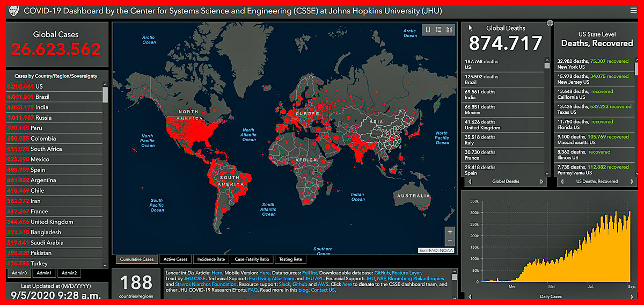Image resolution: width=644 pixels, height=305 pixels.
Task: Click scroll-up arrow of Global Deaths list
Action: pos(547,59)
